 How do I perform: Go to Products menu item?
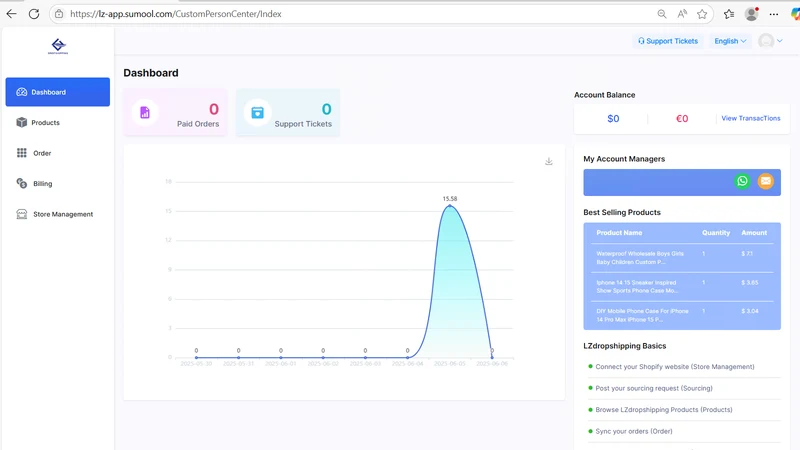coord(58,122)
